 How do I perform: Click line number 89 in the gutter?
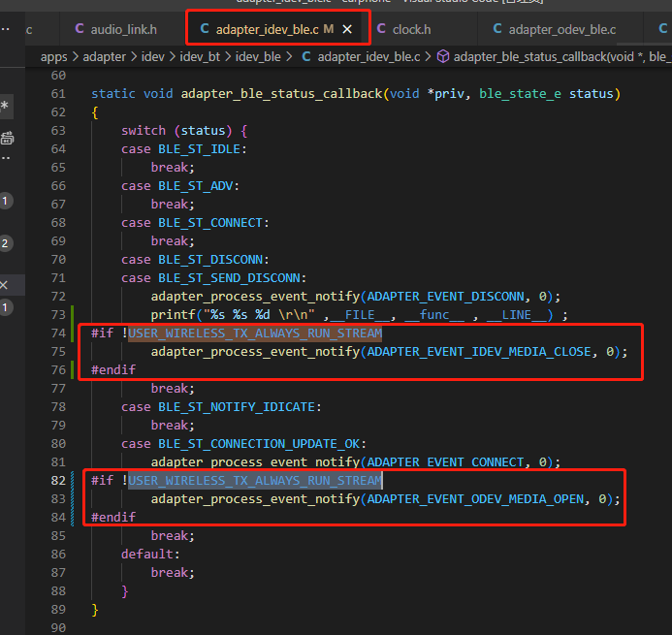58,610
